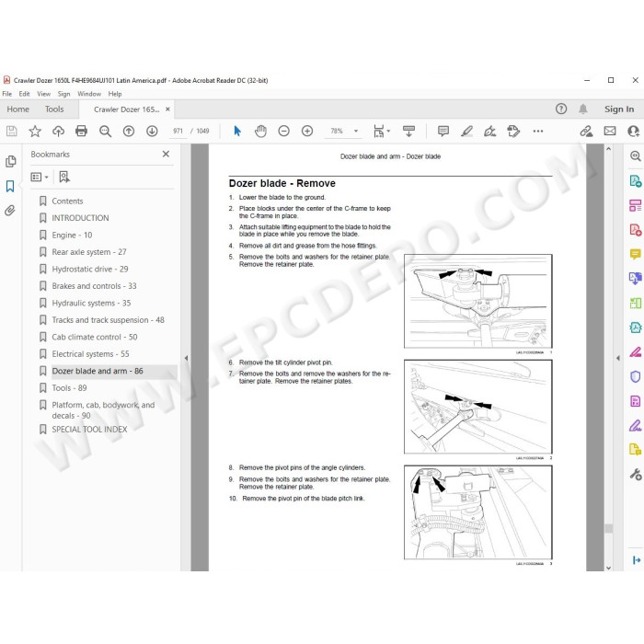Open attachments paperclip panel
Screen dimensions: 644x644
click(10, 211)
